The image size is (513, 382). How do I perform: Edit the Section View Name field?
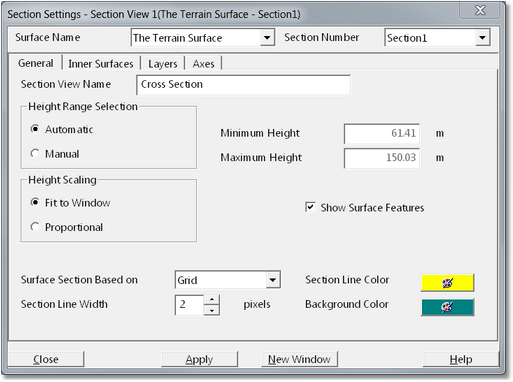(x=243, y=85)
